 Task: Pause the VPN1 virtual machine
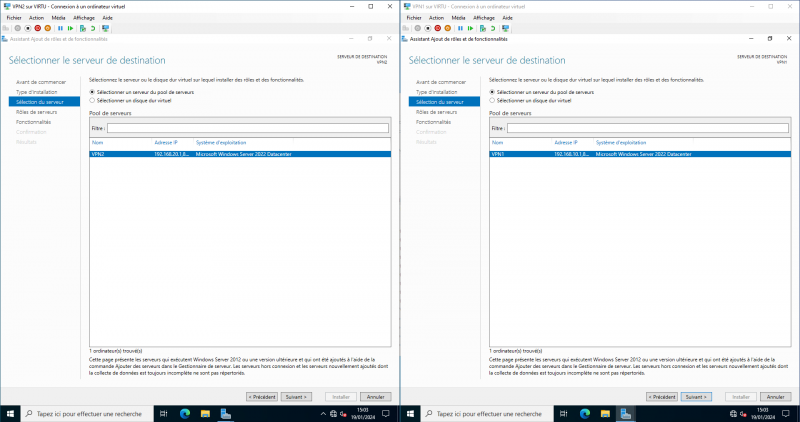(x=460, y=29)
